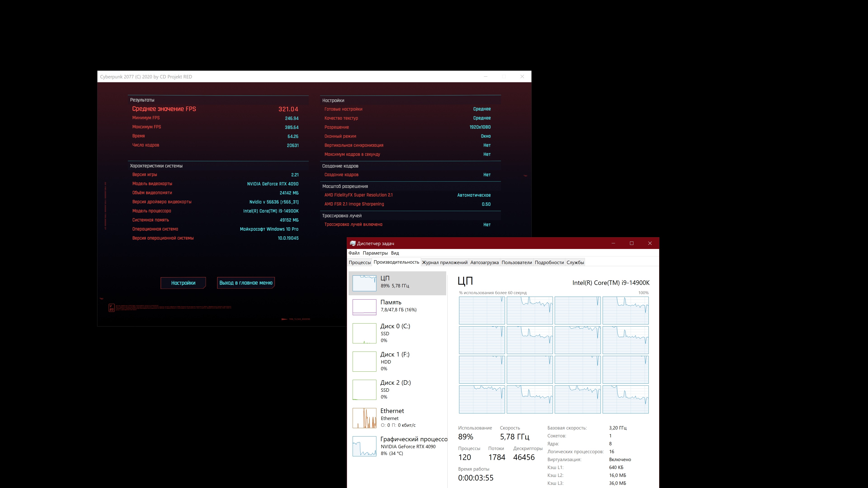Click Выход в главное меню button
868x488 pixels.
[x=246, y=283]
